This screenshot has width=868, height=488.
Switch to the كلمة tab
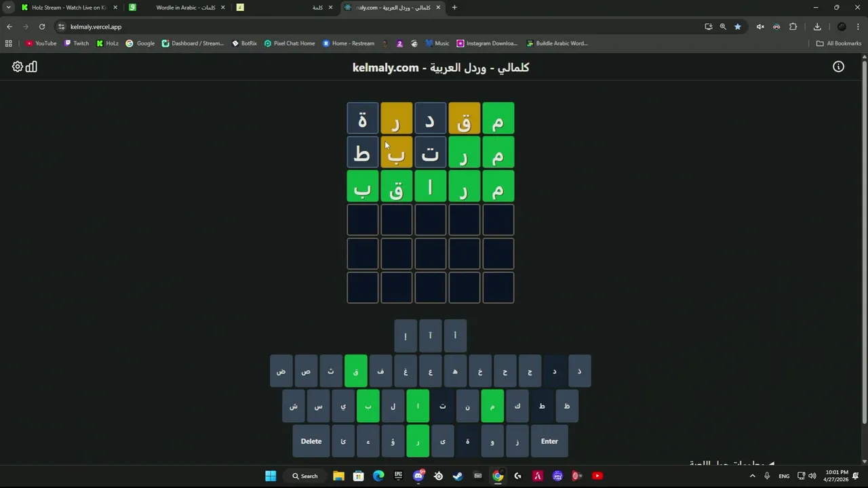tap(285, 7)
